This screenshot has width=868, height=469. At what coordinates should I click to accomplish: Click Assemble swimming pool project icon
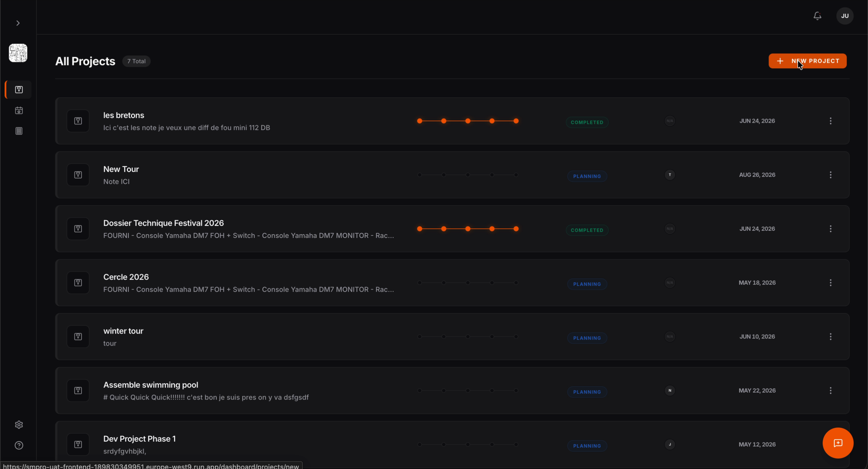[78, 390]
